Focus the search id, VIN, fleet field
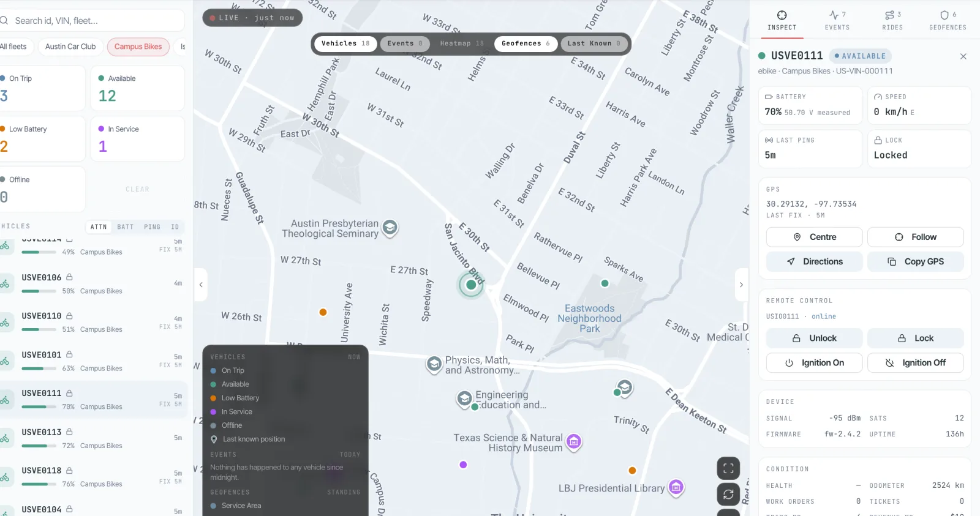980x516 pixels. click(x=92, y=21)
